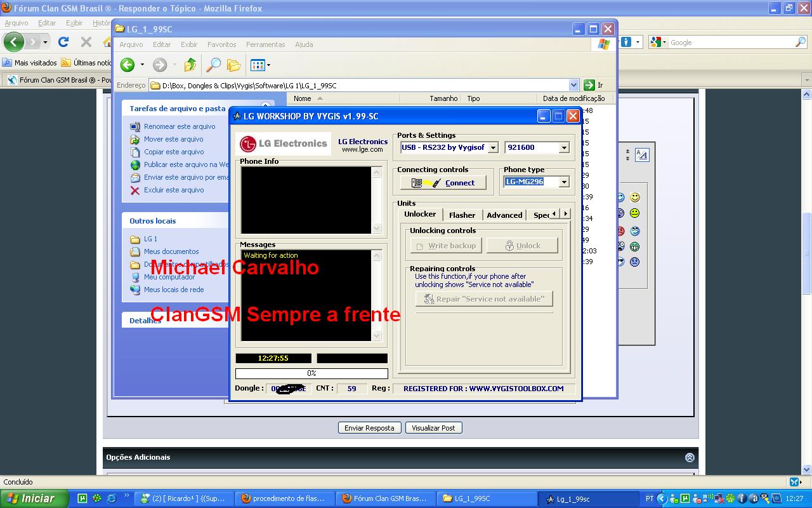Sort by Tamanho column header
Screen dimensions: 812x508
pos(431,98)
